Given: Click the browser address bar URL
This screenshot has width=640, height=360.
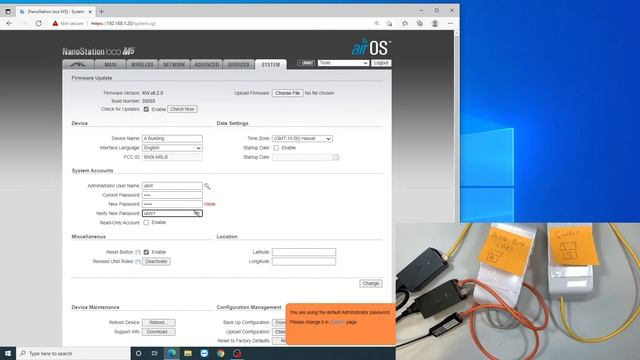Looking at the screenshot, I should click(123, 24).
